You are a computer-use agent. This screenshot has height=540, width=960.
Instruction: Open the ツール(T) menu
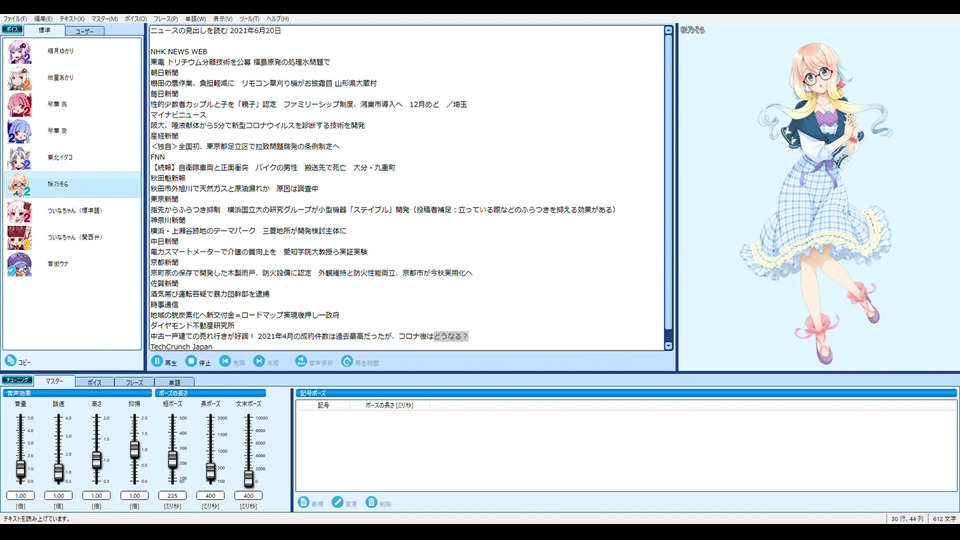[249, 19]
